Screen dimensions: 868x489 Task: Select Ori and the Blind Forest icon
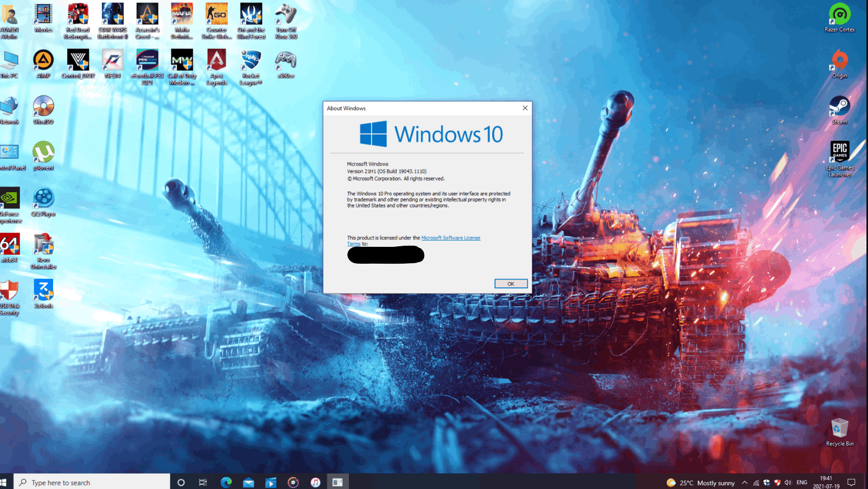click(251, 21)
